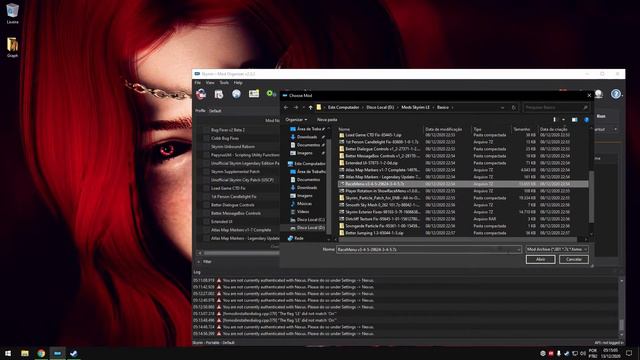Open the View menu in Mod Organizer
Screen dimensions: 640x360
[210, 82]
